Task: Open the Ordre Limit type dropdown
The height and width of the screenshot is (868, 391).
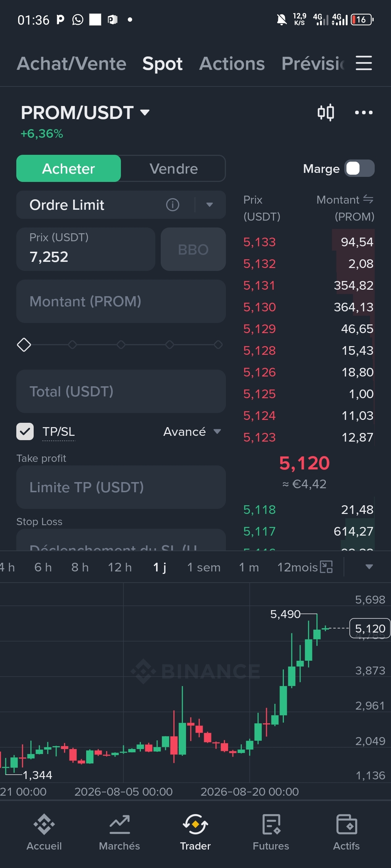Action: coord(209,205)
